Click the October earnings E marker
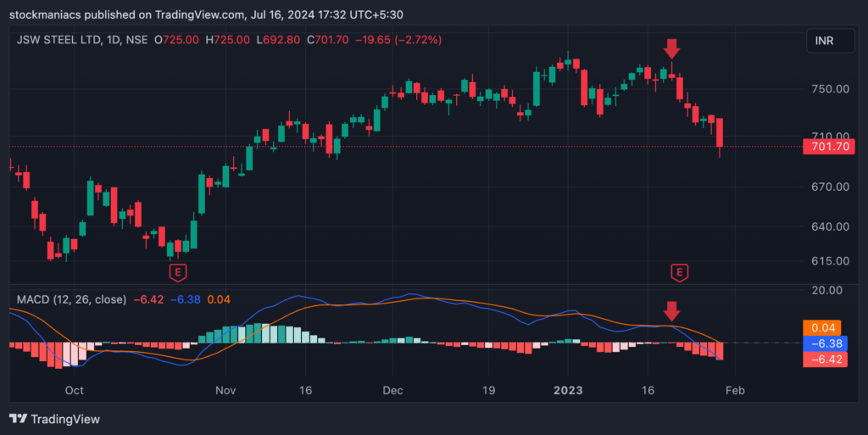Viewport: 868px width, 435px height. 178,272
